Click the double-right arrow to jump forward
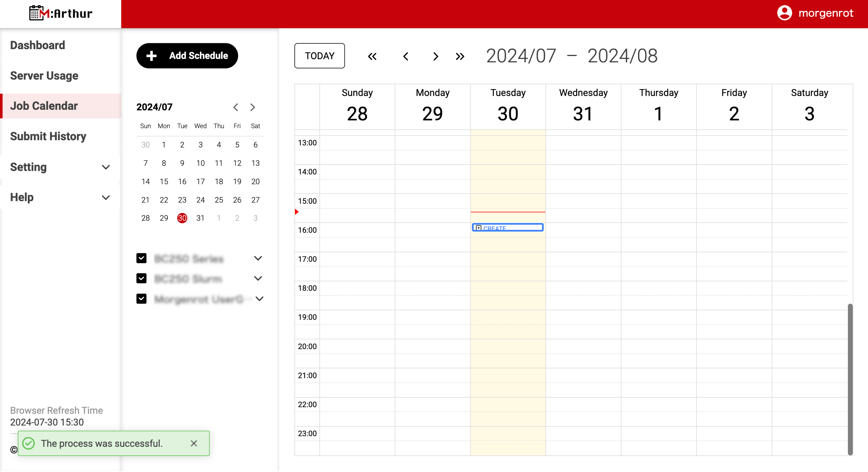This screenshot has height=472, width=868. 460,56
